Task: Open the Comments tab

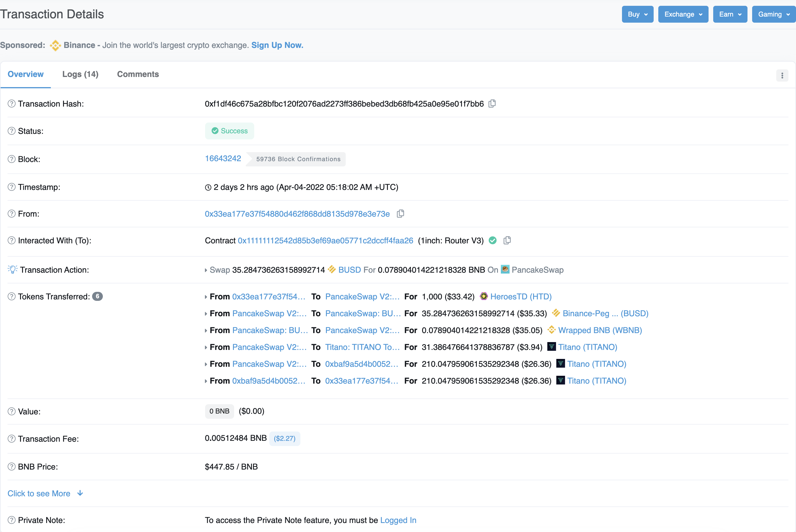Action: click(138, 74)
